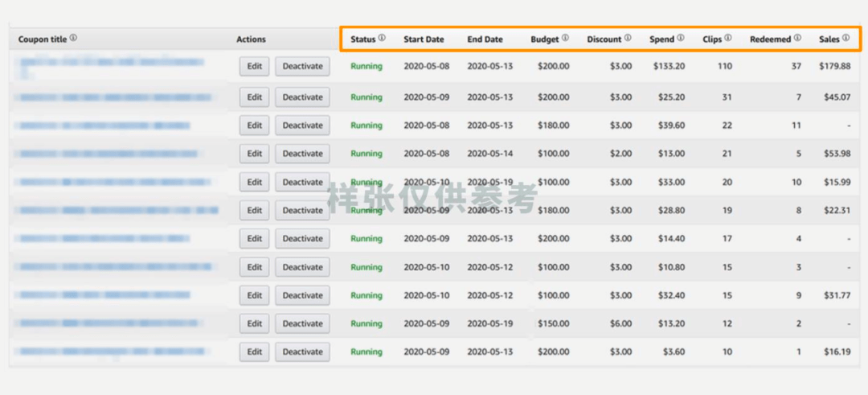Edit the coupon with $179.88 sales
The width and height of the screenshot is (868, 395).
tap(254, 67)
